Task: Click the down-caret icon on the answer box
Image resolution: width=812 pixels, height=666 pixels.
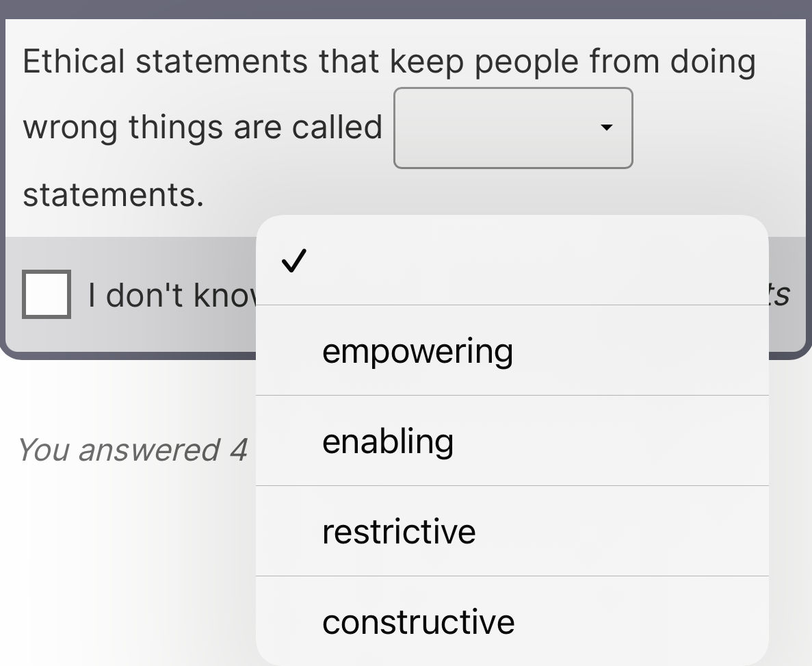Action: 607,128
